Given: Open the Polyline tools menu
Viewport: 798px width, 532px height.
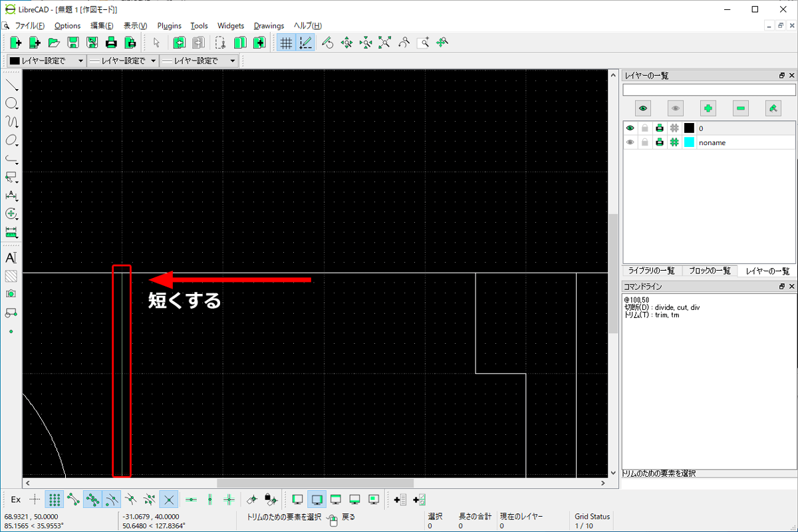Looking at the screenshot, I should tap(11, 159).
